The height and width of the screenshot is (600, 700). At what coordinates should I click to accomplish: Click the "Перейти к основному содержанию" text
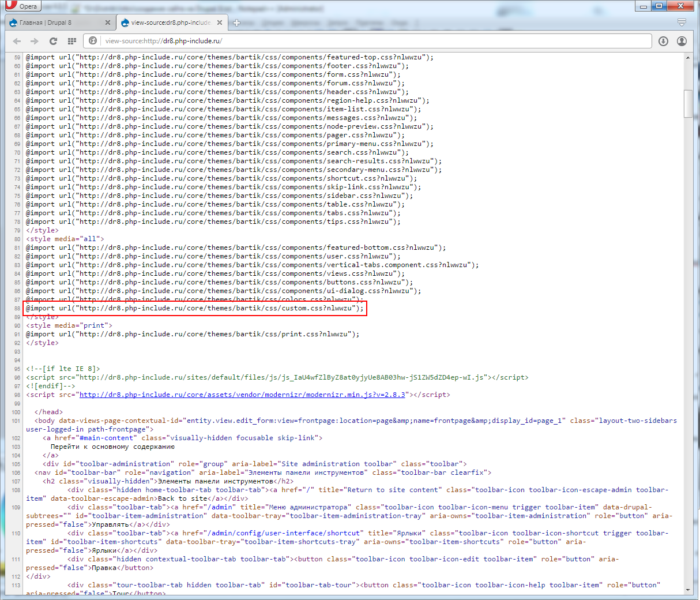112,447
